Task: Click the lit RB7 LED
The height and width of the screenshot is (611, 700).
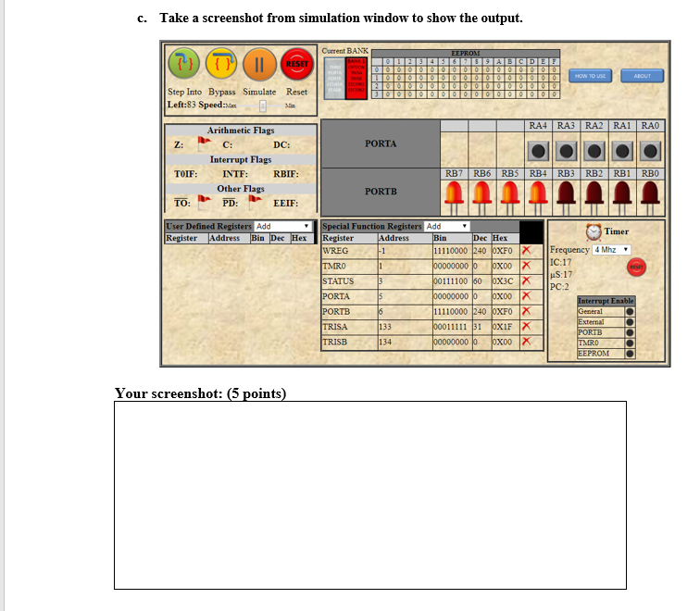Action: (454, 198)
